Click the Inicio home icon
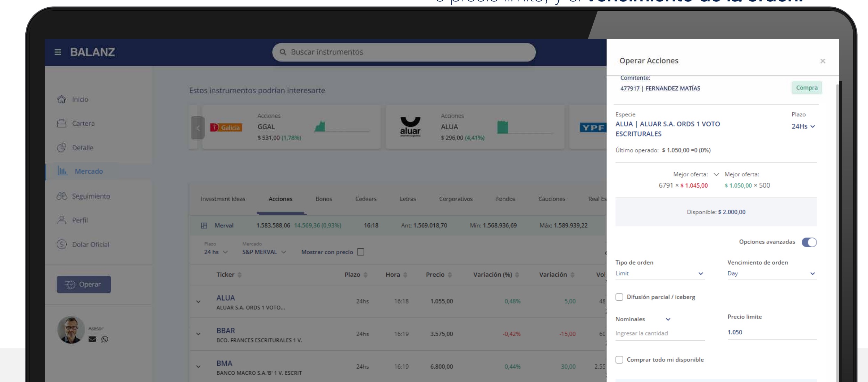This screenshot has width=868, height=382. coord(61,99)
